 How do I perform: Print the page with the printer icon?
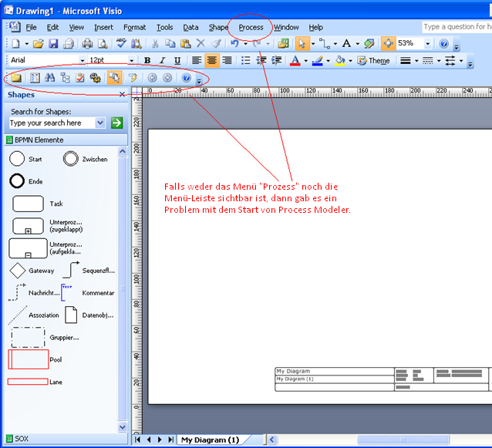[87, 44]
